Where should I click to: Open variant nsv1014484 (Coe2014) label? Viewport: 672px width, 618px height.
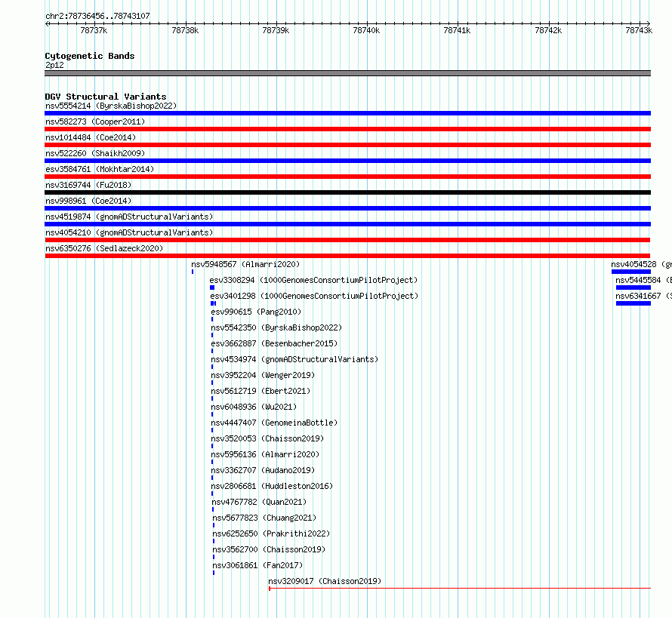(x=91, y=137)
